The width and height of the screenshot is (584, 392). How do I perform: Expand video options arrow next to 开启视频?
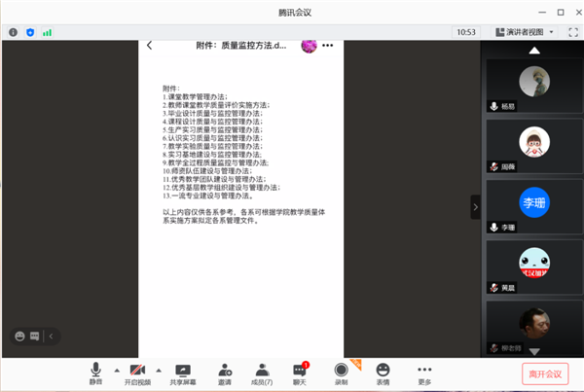tap(160, 370)
